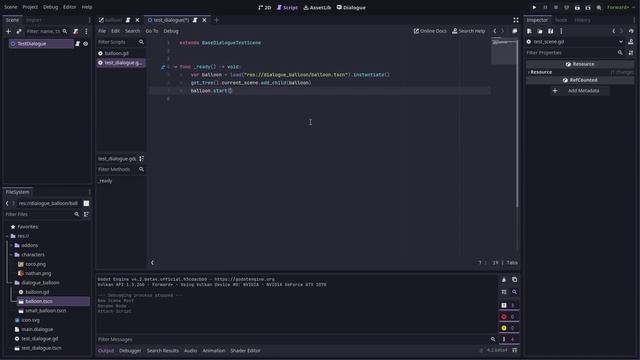This screenshot has width=640, height=360.
Task: Switch to the Import tab
Action: coord(34,20)
